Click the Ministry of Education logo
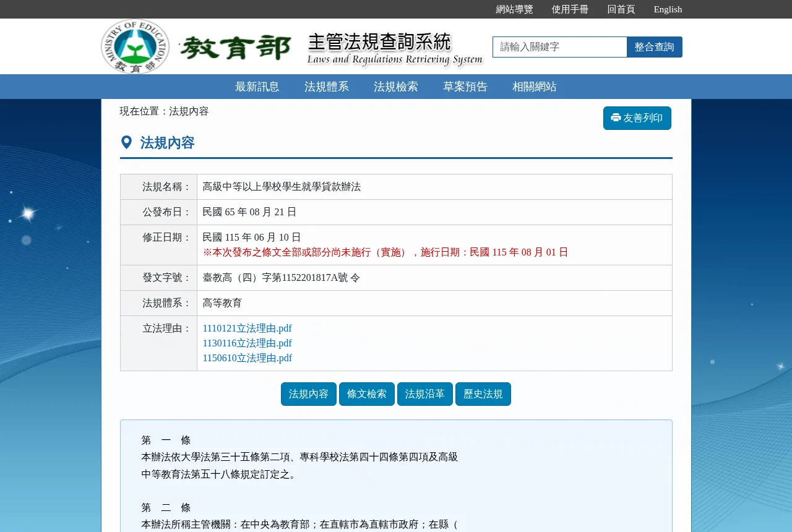Viewport: 792px width, 532px height. click(135, 46)
